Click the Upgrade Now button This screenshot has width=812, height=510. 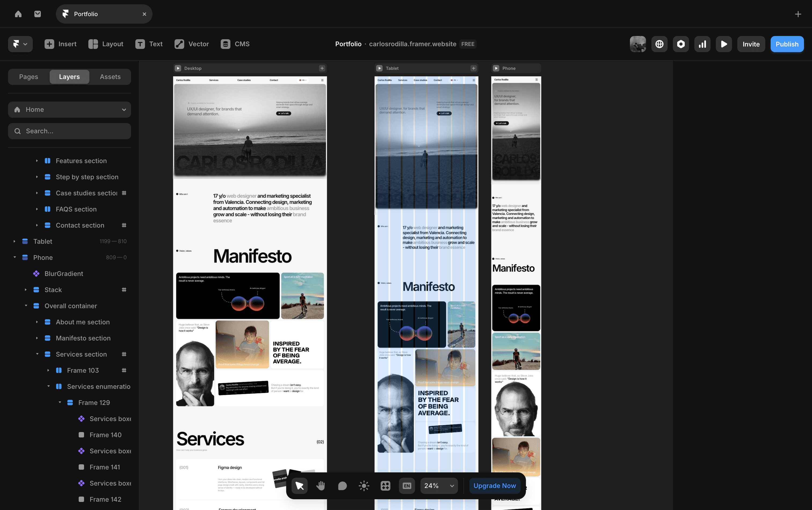click(494, 485)
